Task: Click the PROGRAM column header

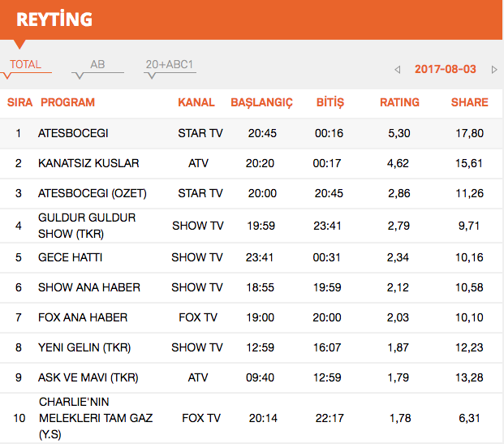Action: [67, 102]
